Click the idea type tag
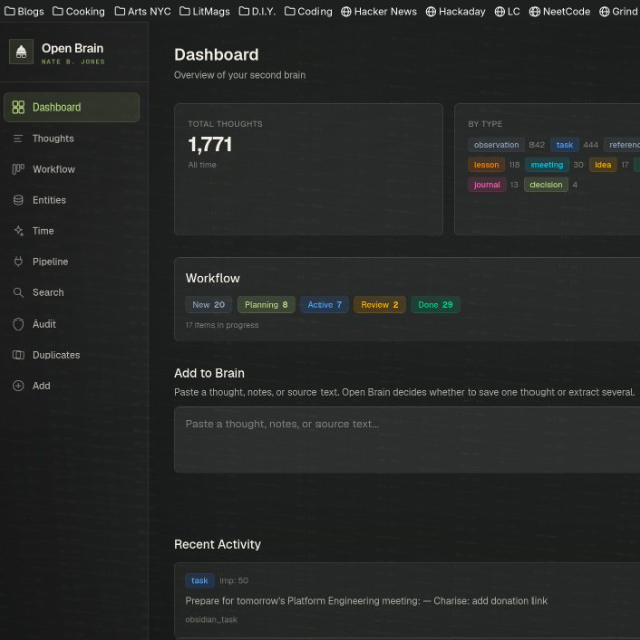The image size is (640, 640). click(603, 165)
